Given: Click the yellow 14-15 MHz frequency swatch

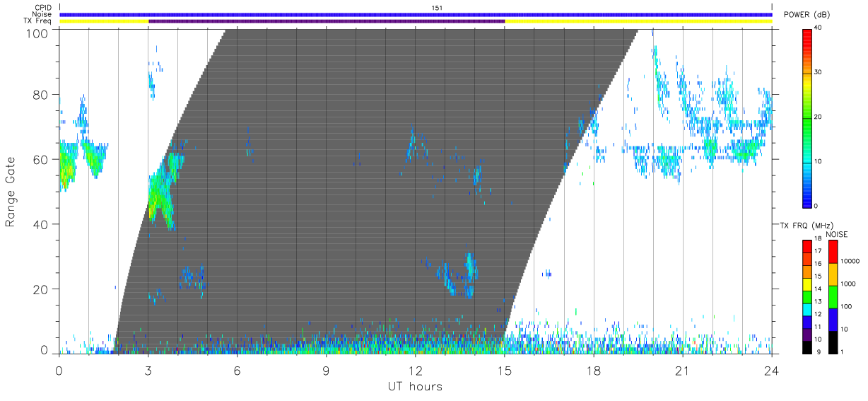Looking at the screenshot, I should click(x=807, y=284).
